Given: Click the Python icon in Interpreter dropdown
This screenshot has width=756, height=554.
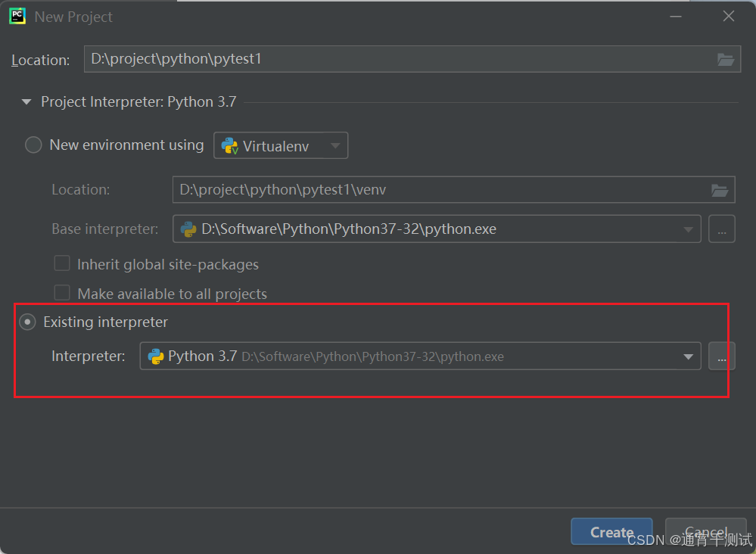Looking at the screenshot, I should [x=156, y=356].
